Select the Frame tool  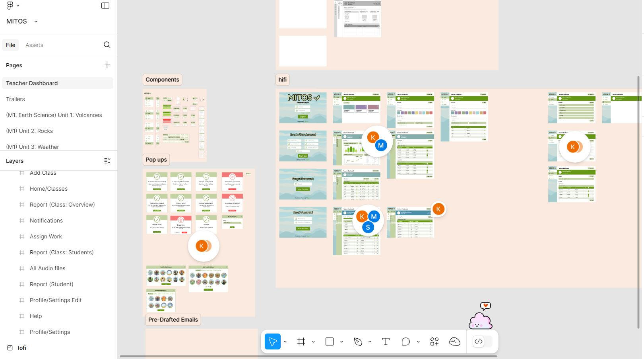301,341
